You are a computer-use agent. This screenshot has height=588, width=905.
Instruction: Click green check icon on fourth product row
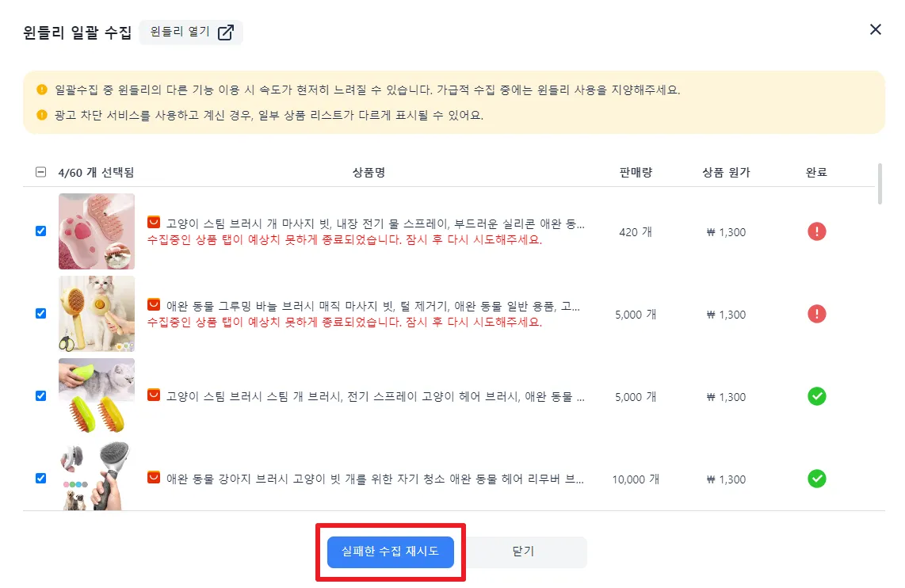click(x=816, y=479)
